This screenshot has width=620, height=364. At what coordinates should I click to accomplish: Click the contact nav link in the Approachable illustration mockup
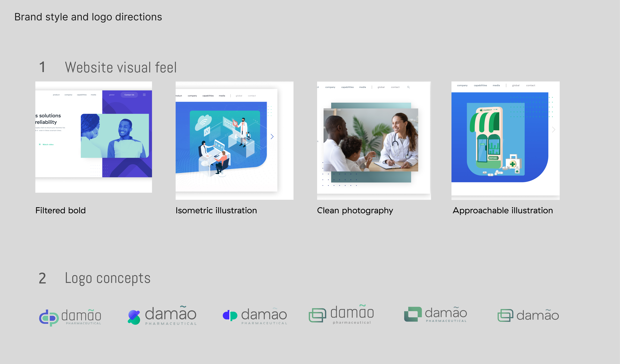click(x=531, y=85)
